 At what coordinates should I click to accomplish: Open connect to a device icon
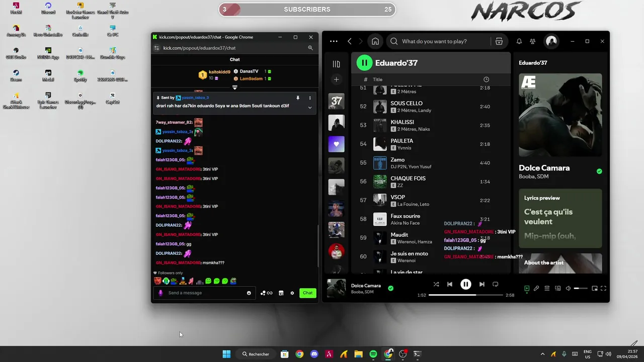(557, 289)
